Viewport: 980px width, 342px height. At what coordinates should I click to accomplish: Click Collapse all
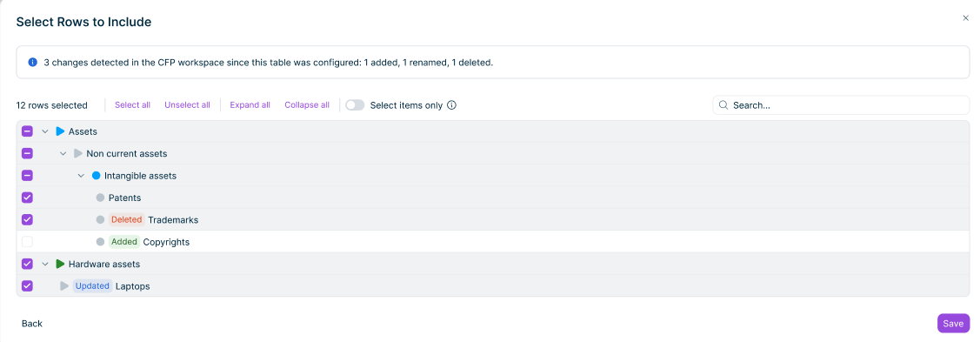pyautogui.click(x=307, y=105)
